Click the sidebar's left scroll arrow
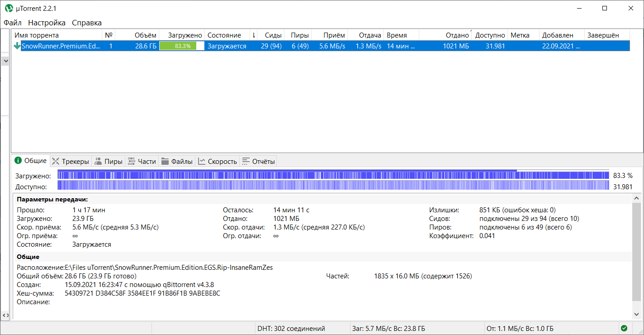 (x=3, y=315)
